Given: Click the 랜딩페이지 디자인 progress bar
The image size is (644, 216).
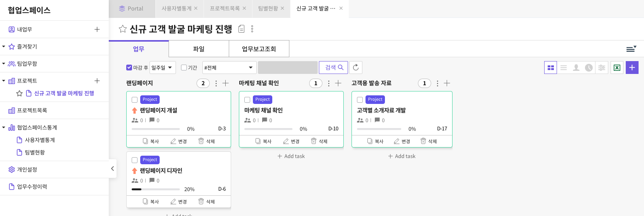Looking at the screenshot, I should coord(155,189).
